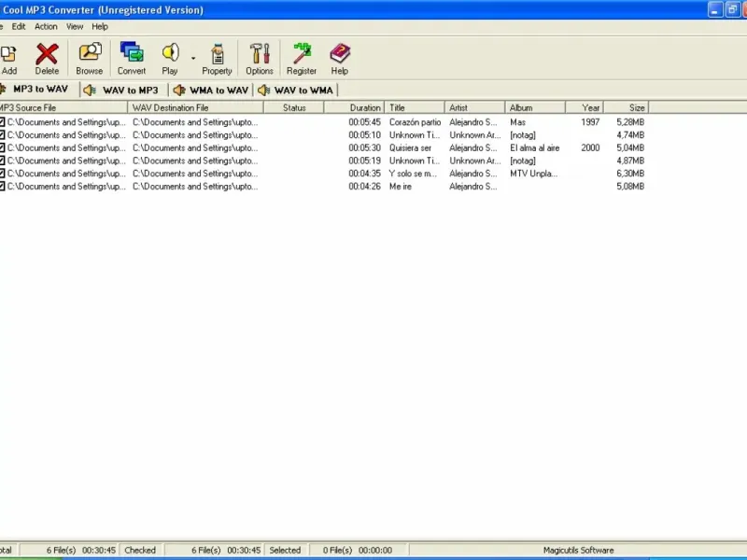
Task: Click the title 'Y solo se m...'
Action: point(413,174)
